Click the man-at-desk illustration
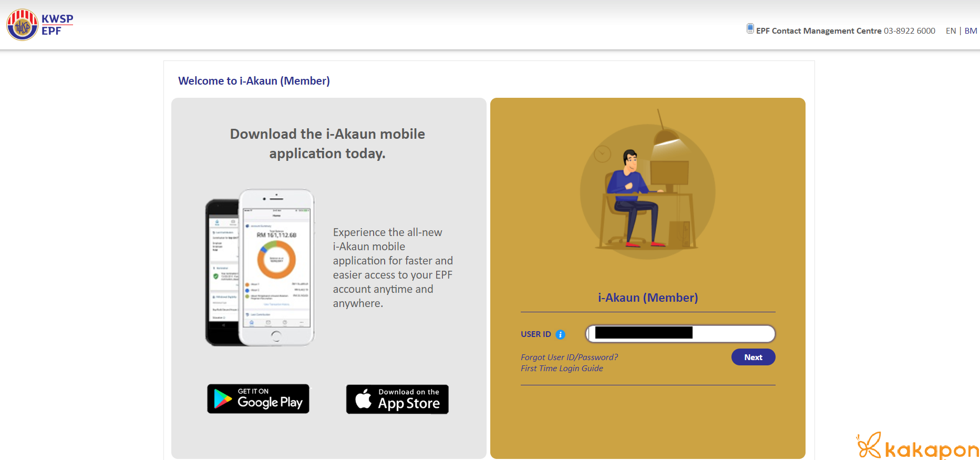 [647, 184]
